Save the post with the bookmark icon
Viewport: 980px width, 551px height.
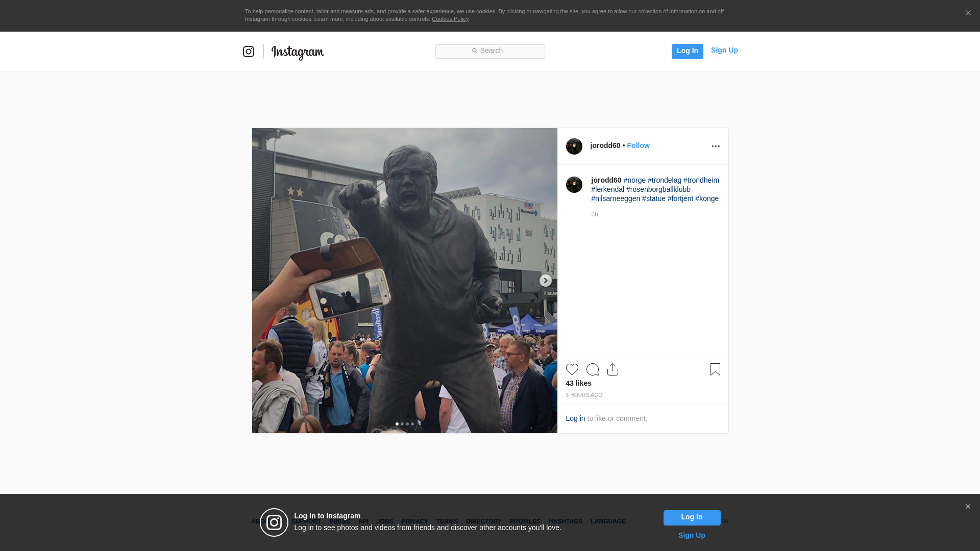click(x=715, y=369)
